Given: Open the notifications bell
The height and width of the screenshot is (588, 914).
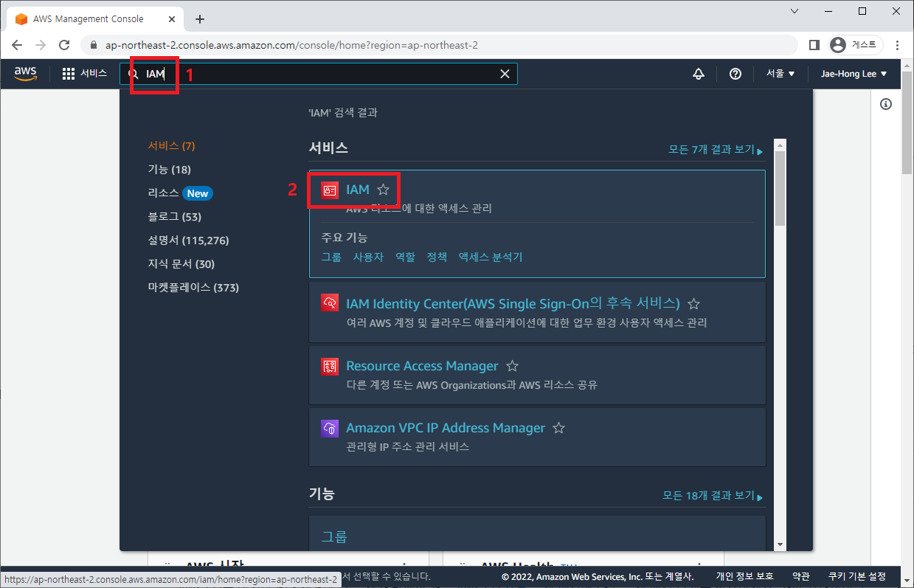Looking at the screenshot, I should click(699, 74).
